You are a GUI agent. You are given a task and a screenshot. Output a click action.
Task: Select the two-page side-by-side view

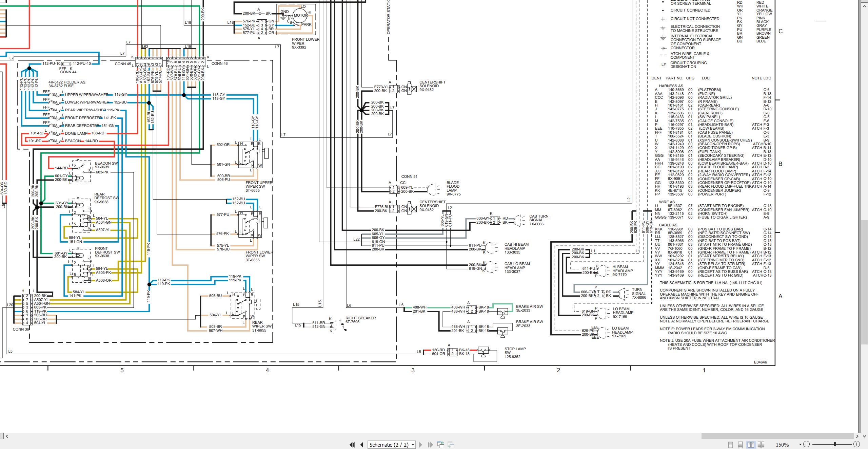(x=751, y=445)
